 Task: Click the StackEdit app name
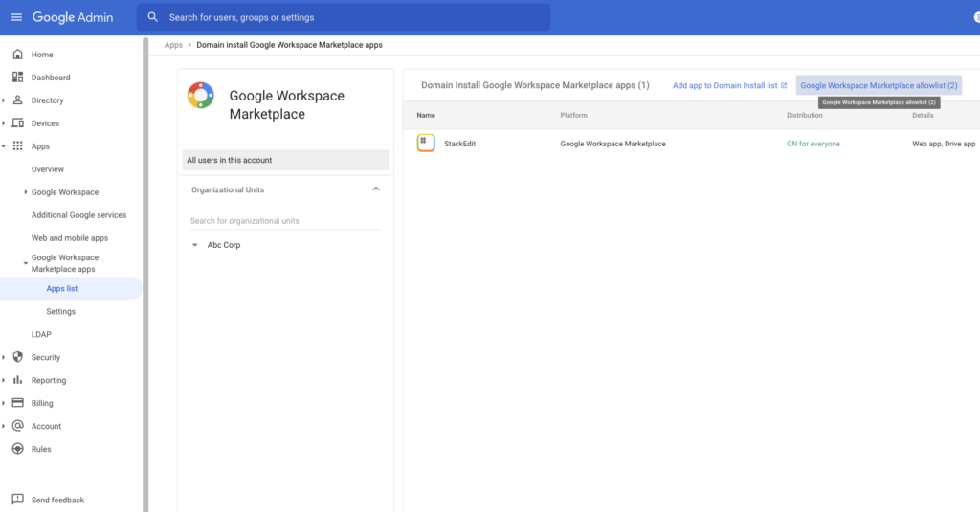[x=460, y=144]
